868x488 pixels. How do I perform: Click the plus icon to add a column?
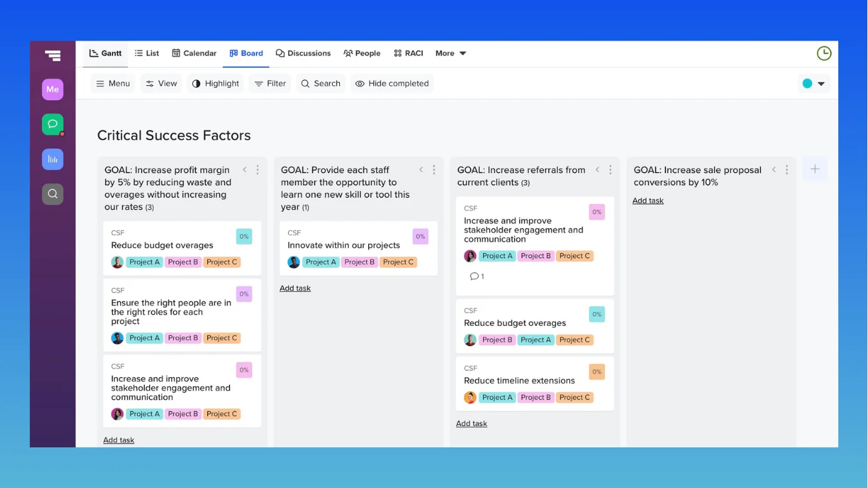click(x=815, y=168)
